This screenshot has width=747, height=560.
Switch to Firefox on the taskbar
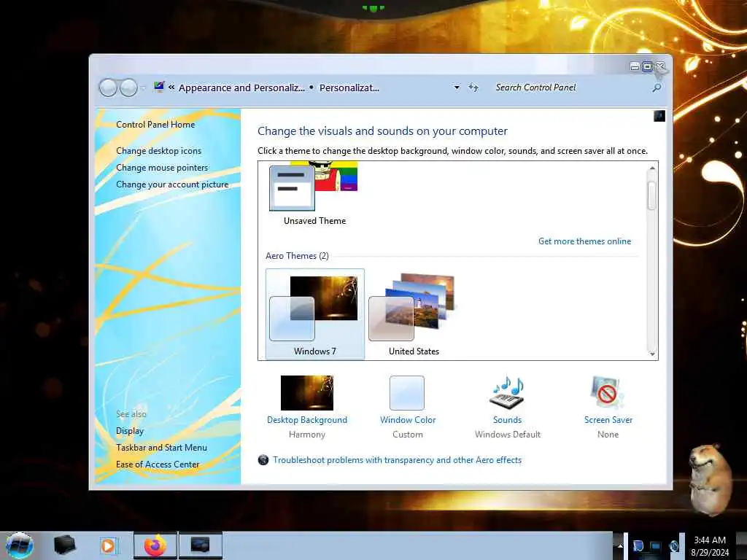coord(155,545)
